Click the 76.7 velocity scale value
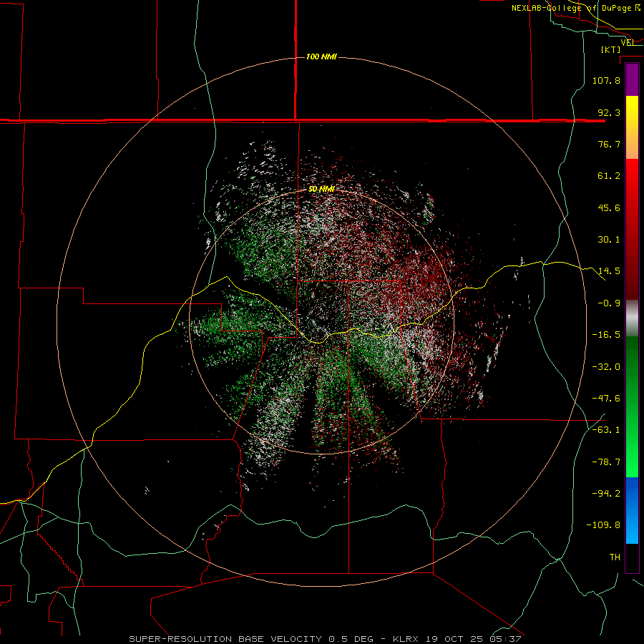This screenshot has width=644, height=644. click(609, 144)
